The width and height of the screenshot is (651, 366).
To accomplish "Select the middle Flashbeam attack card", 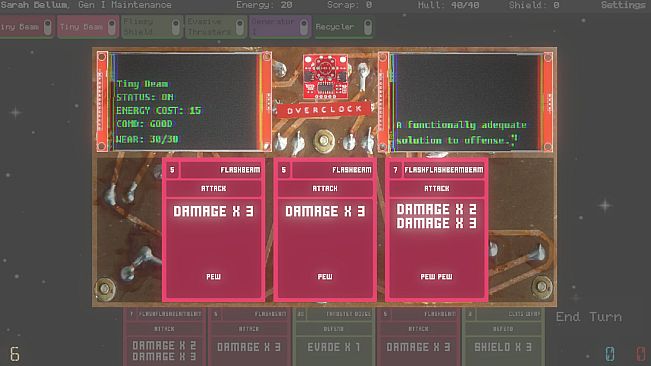I will pyautogui.click(x=325, y=229).
